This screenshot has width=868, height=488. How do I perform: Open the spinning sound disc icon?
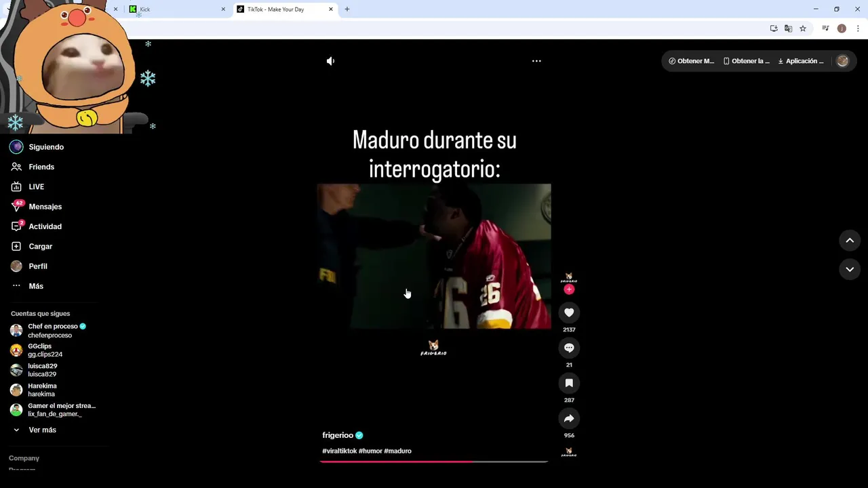(x=569, y=452)
